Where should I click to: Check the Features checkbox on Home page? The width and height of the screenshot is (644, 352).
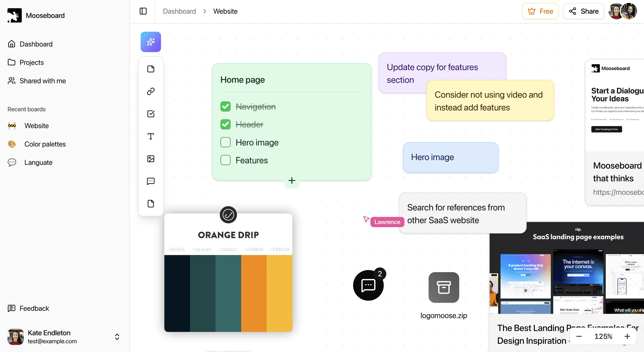225,160
